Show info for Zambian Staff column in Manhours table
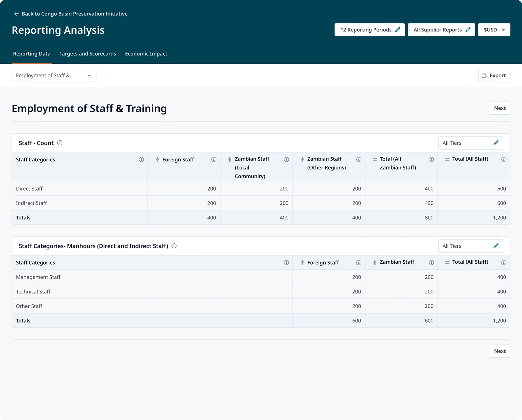 pyautogui.click(x=431, y=262)
